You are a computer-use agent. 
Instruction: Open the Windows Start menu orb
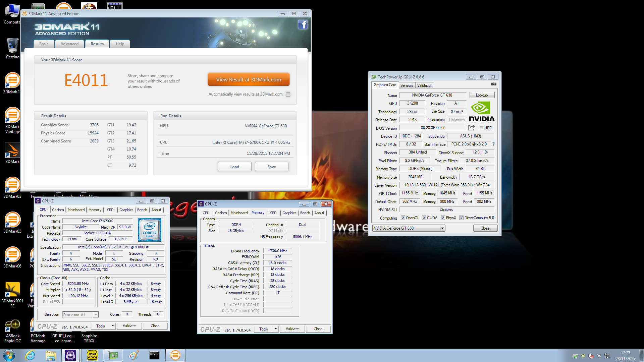(x=9, y=355)
